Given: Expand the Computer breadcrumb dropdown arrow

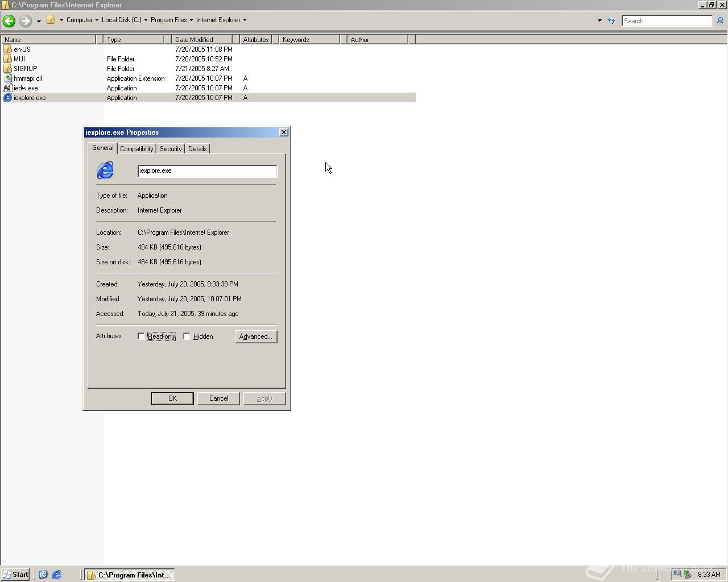Looking at the screenshot, I should 97,20.
